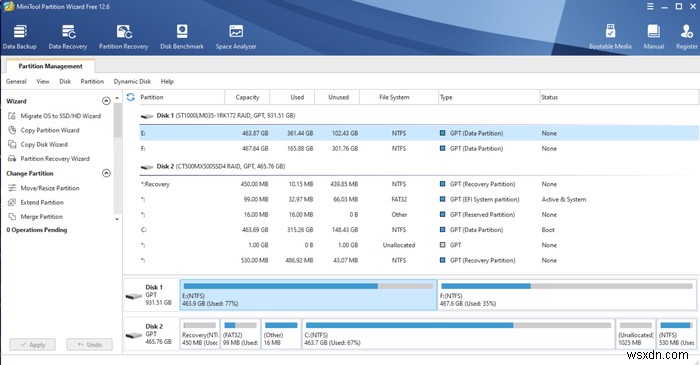700x365 pixels.
Task: Click the Undo button
Action: [x=89, y=344]
